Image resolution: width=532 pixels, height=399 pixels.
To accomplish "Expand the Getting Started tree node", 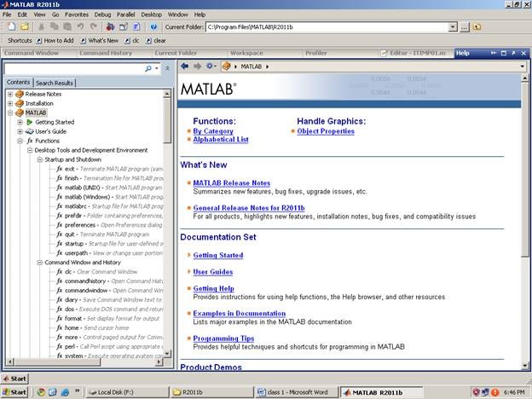I will click(x=20, y=122).
